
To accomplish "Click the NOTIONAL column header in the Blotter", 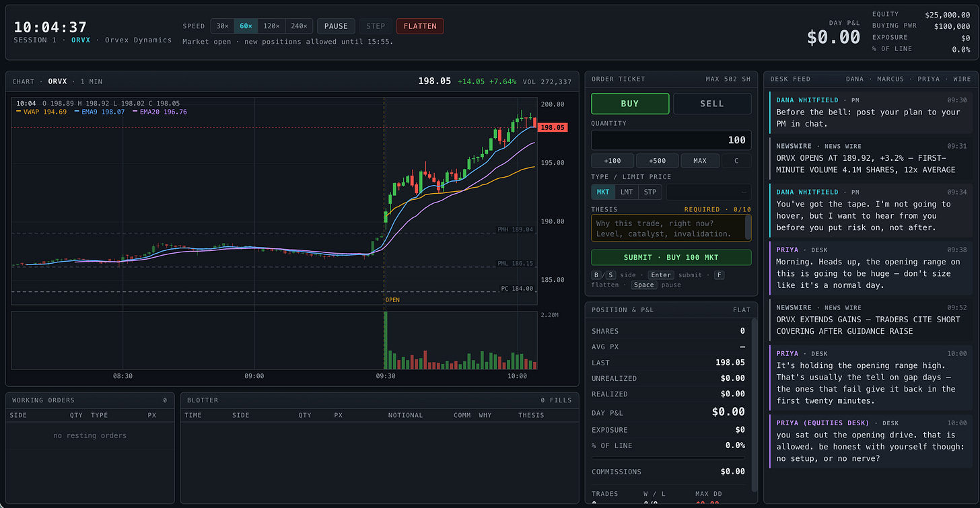I will (405, 415).
